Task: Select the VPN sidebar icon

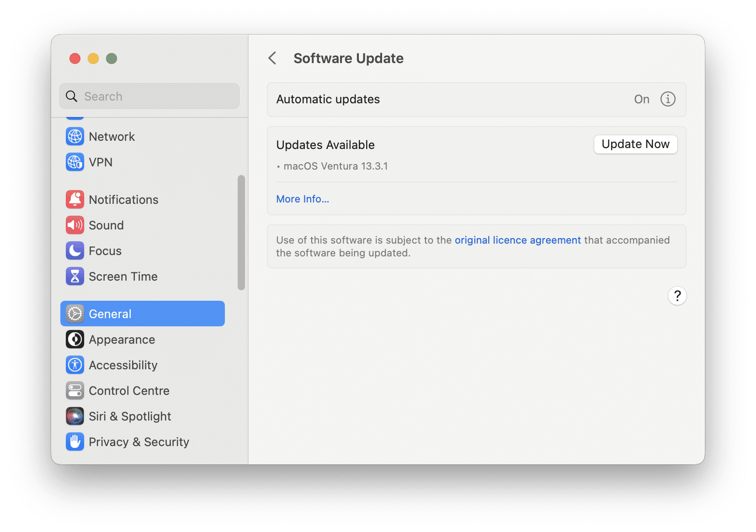Action: (75, 162)
